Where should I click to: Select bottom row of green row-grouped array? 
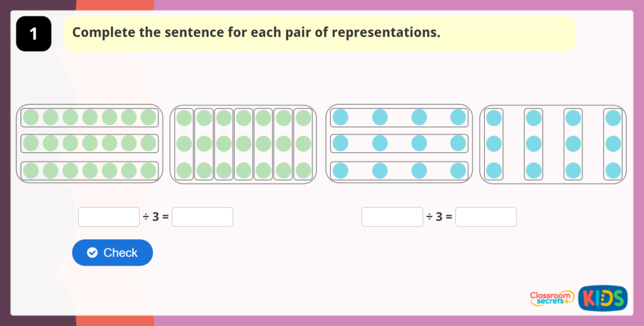point(89,171)
